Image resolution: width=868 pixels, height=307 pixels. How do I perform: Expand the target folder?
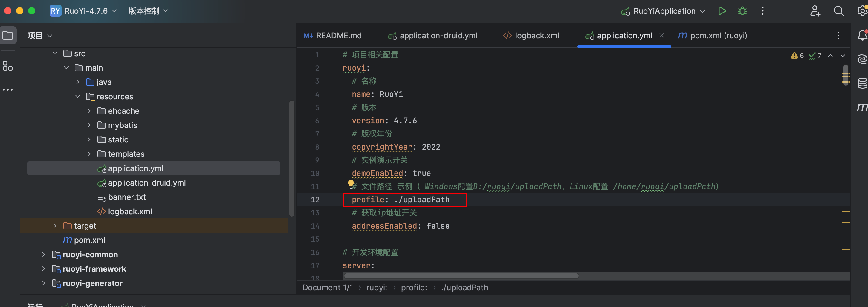click(x=55, y=226)
